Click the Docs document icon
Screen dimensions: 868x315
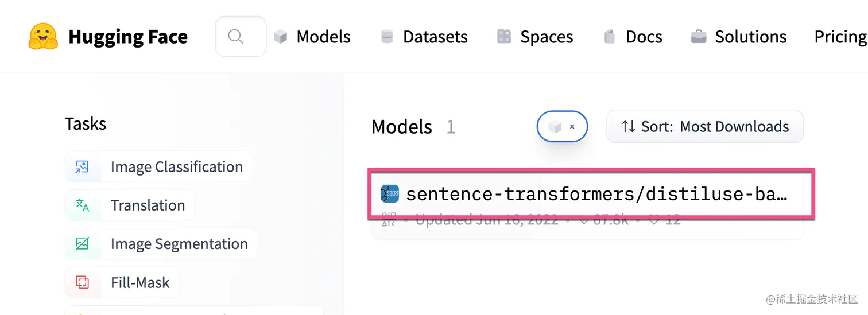pyautogui.click(x=610, y=37)
